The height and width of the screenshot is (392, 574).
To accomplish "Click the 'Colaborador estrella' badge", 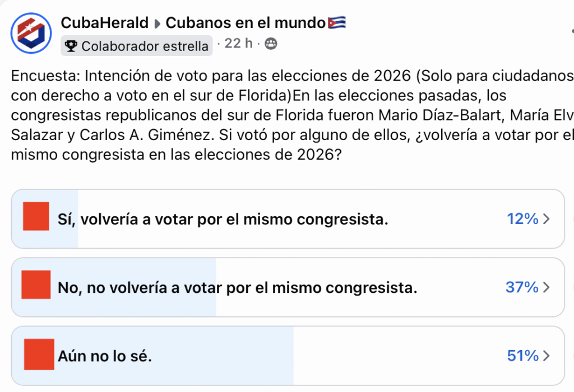I will (136, 45).
